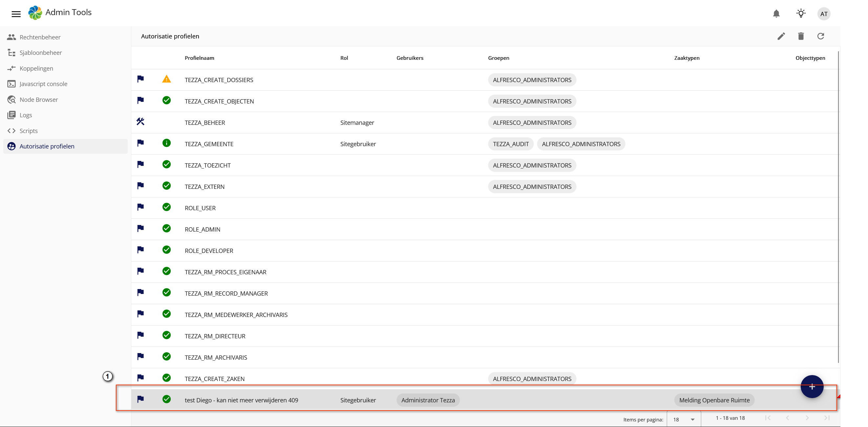868x427 pixels.
Task: Click the trash delete profile icon
Action: (801, 36)
